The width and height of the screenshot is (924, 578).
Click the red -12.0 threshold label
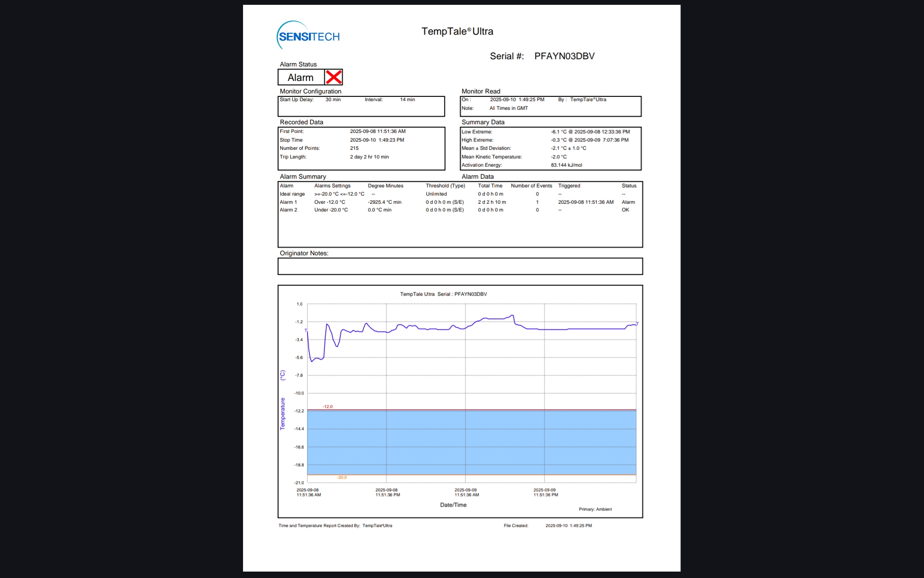click(x=328, y=407)
